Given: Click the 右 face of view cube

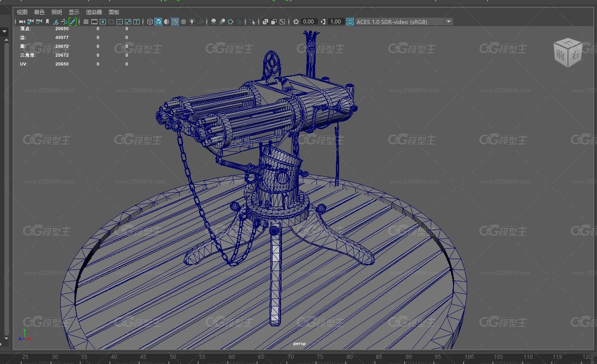Looking at the screenshot, I should [x=575, y=55].
